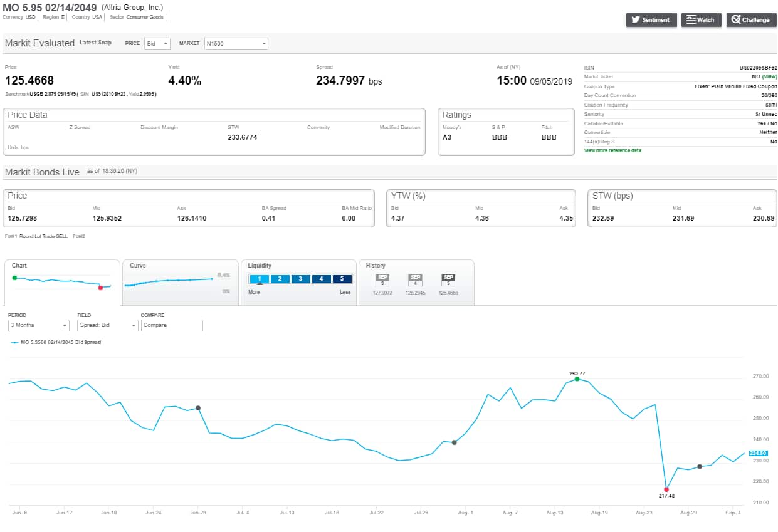Click the live Bid price 125.7298

pyautogui.click(x=23, y=218)
